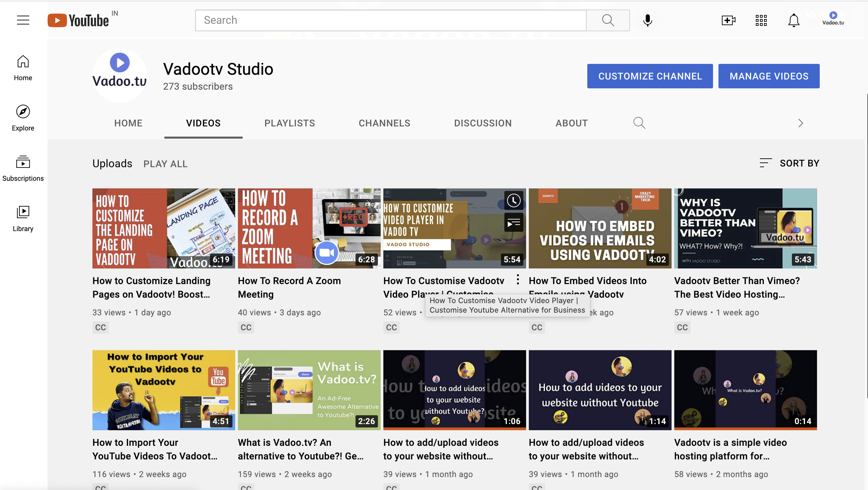Open the Vadoo.tv account avatar menu
This screenshot has height=490, width=868.
pos(833,20)
